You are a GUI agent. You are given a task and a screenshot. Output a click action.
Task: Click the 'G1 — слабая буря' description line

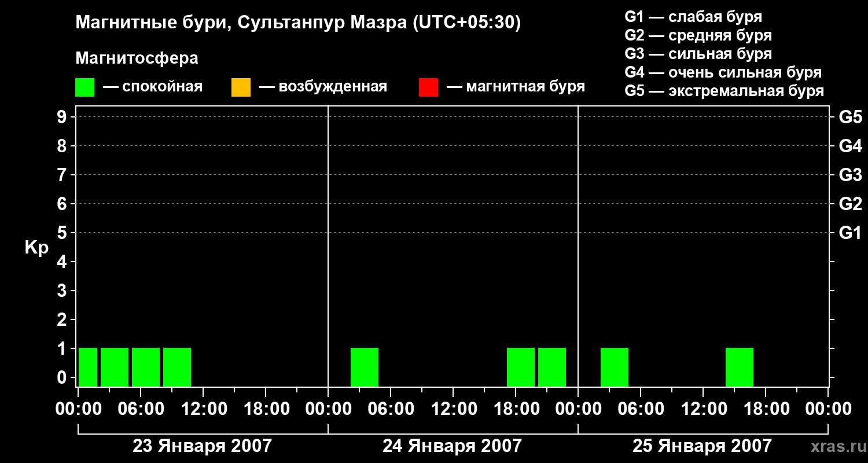coord(693,17)
